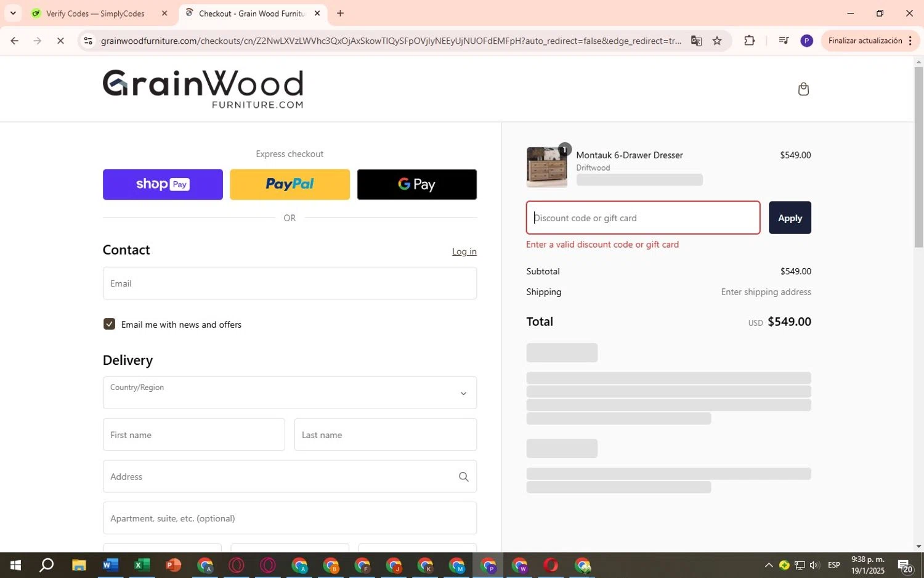
Task: Click the GrainWood Furniture logo
Action: click(x=203, y=89)
